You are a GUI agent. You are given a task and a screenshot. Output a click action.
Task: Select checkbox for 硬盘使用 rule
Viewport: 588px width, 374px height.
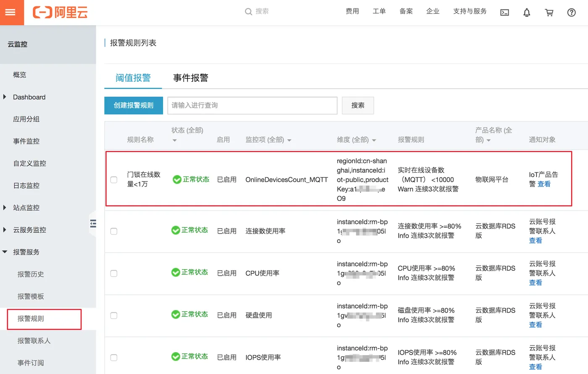[114, 315]
